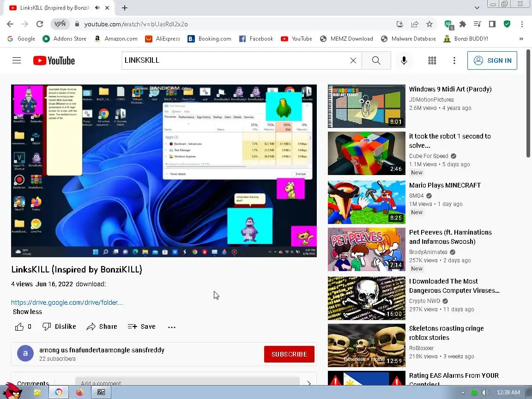The width and height of the screenshot is (532, 399).
Task: Open the YouTube bookmark
Action: (x=296, y=39)
